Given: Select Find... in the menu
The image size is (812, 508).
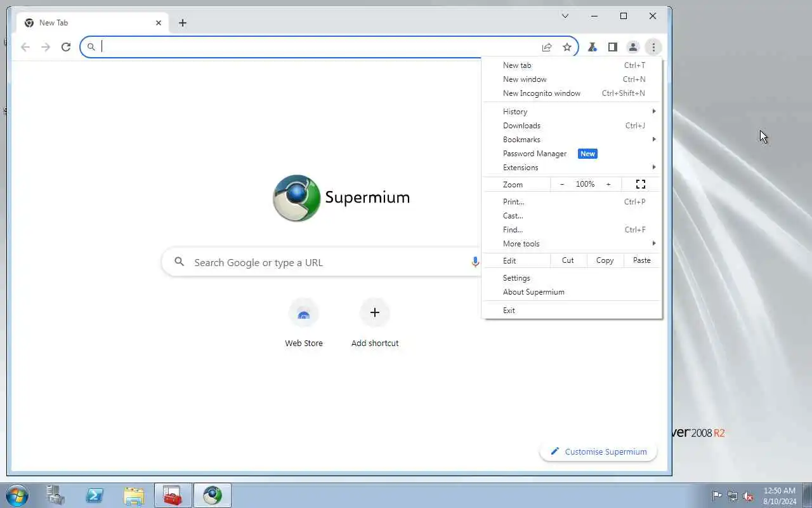Looking at the screenshot, I should click(572, 230).
